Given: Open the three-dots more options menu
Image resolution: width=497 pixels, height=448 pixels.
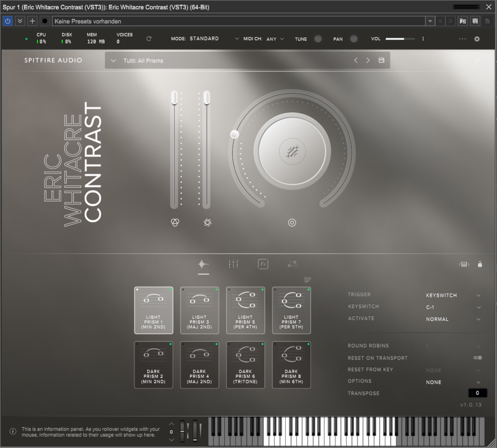Looking at the screenshot, I should [x=463, y=39].
